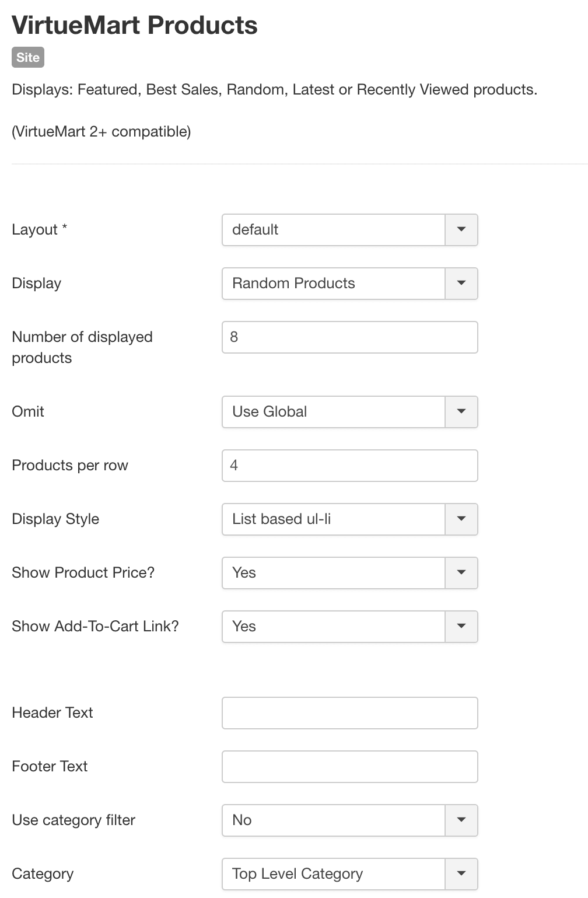Focus the Number of displayed products field
This screenshot has height=898, width=588.
(x=350, y=337)
